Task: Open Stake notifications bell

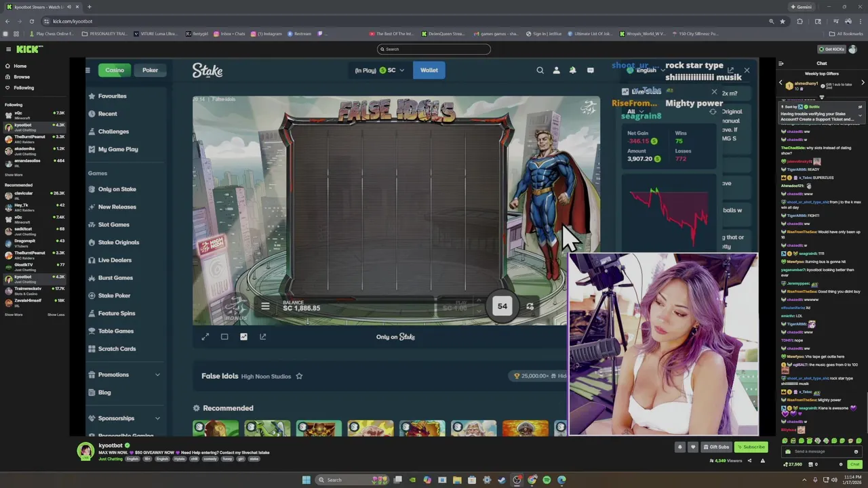Action: [x=573, y=70]
